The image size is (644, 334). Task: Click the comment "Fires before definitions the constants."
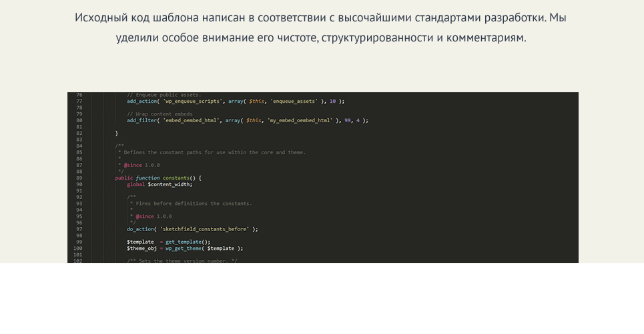[x=194, y=204]
